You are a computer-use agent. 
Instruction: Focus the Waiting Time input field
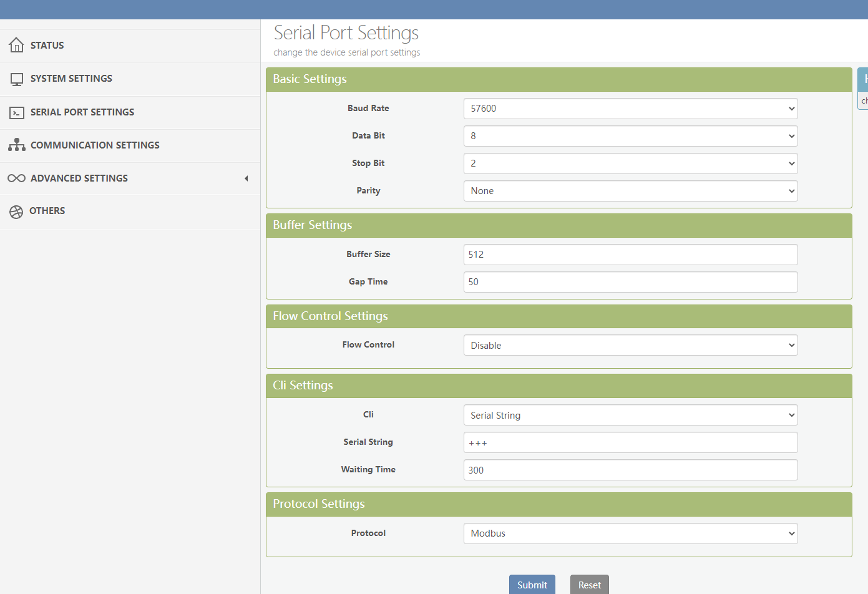pos(630,470)
